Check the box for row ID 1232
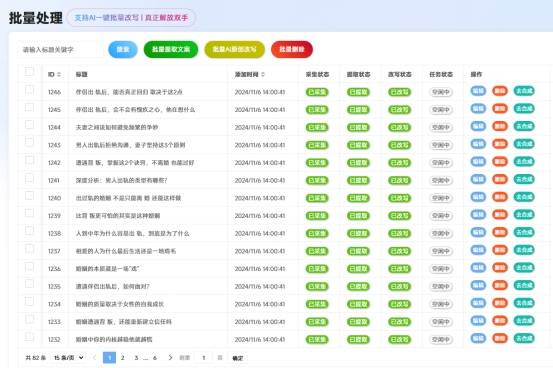Image resolution: width=553 pixels, height=368 pixels. pos(29,337)
